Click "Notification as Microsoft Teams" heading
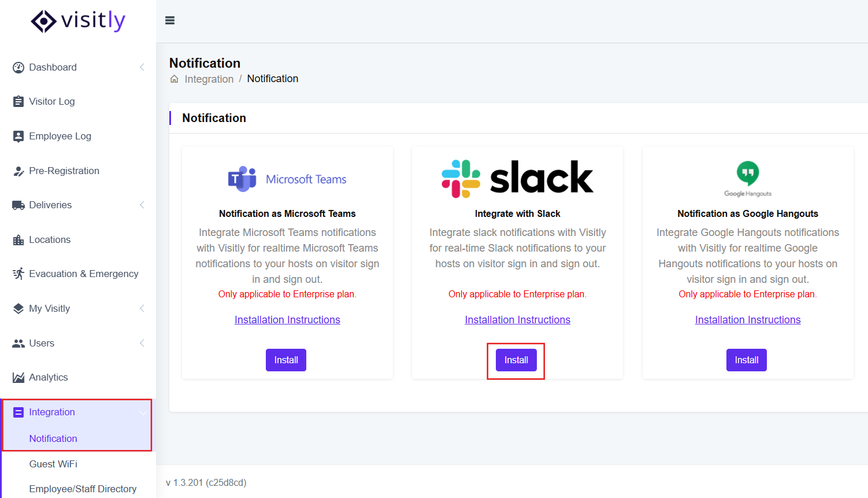Screen dimensions: 868x498 [287, 214]
